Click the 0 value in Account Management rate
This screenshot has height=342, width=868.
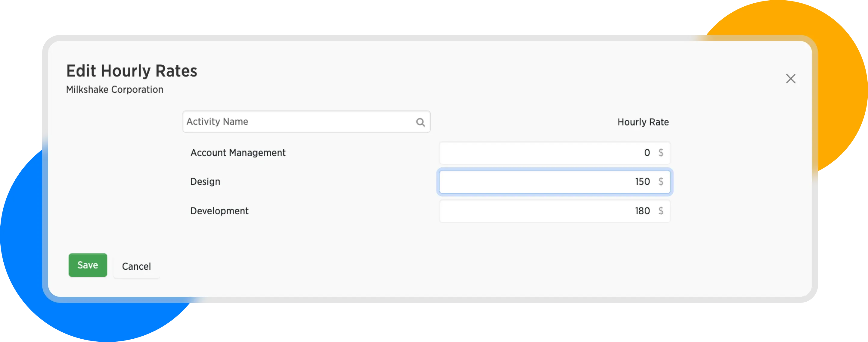click(646, 153)
